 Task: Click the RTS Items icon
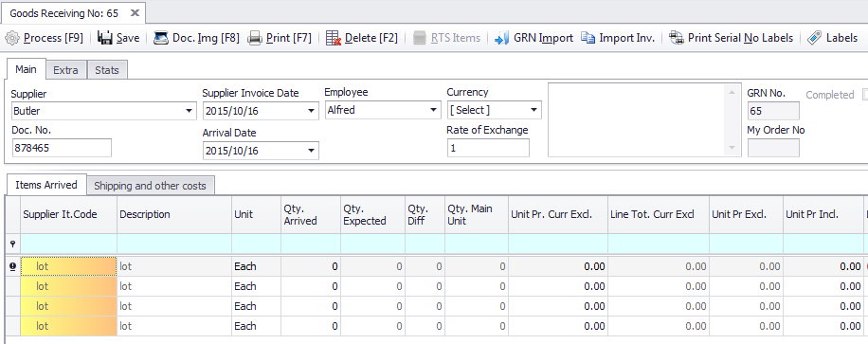[x=420, y=38]
